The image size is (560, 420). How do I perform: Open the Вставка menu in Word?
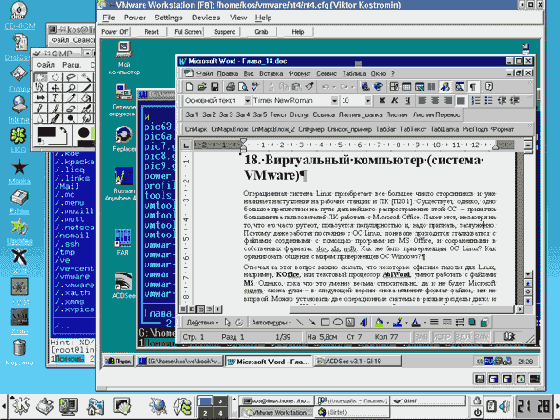tap(271, 74)
